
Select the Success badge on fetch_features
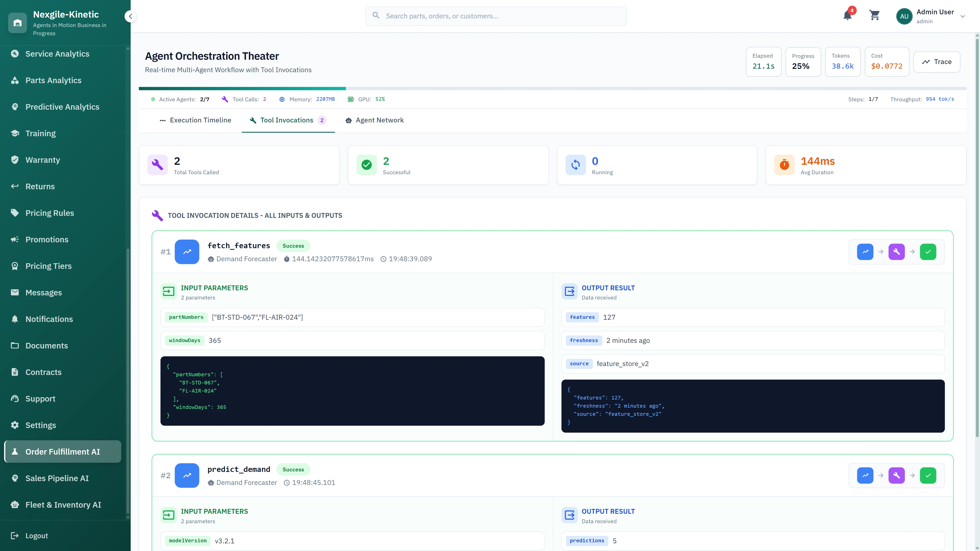(293, 245)
